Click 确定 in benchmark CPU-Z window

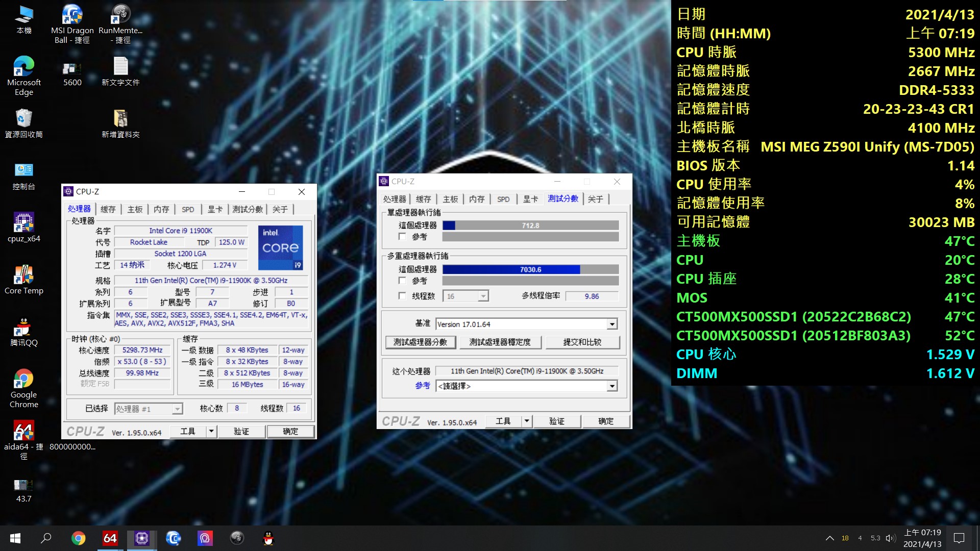tap(606, 421)
